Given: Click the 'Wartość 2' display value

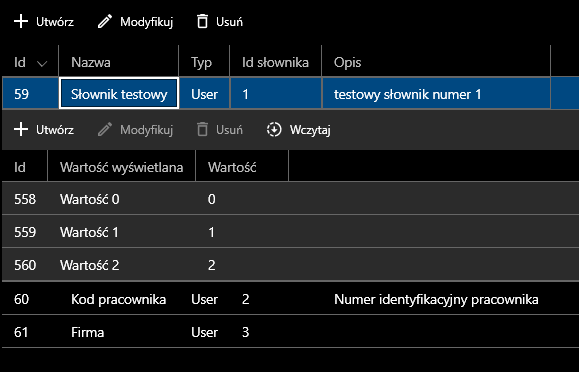Looking at the screenshot, I should point(90,265).
